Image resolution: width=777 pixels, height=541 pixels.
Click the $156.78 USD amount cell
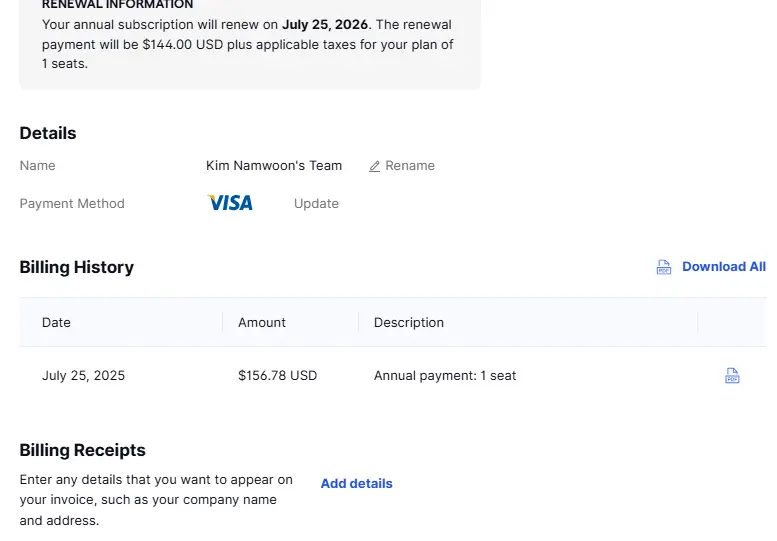tap(278, 376)
